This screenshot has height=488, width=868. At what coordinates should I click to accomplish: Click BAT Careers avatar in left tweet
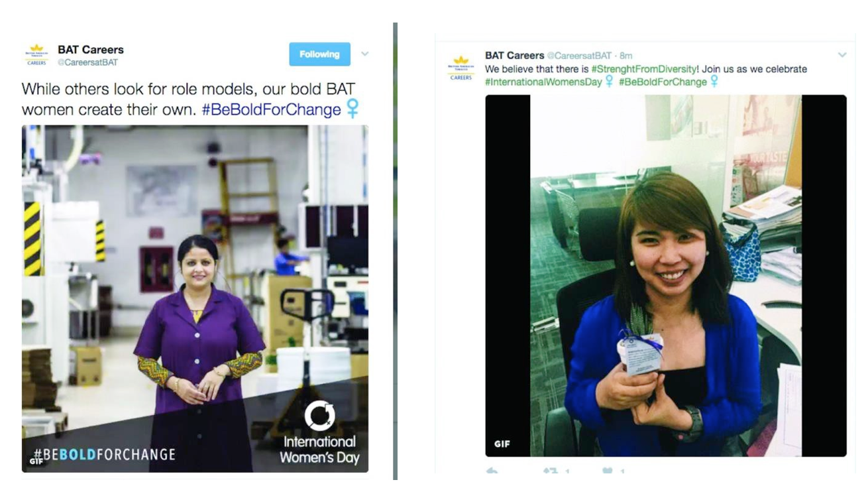pyautogui.click(x=36, y=54)
